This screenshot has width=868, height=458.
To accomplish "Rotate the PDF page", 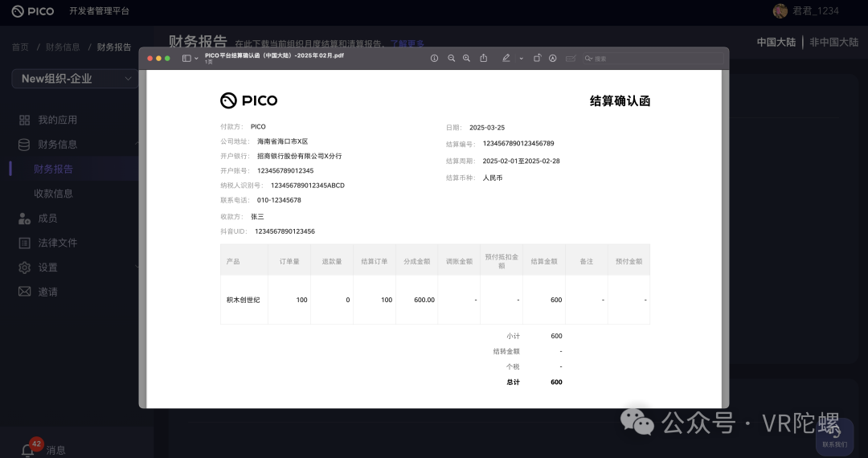I will pyautogui.click(x=537, y=58).
